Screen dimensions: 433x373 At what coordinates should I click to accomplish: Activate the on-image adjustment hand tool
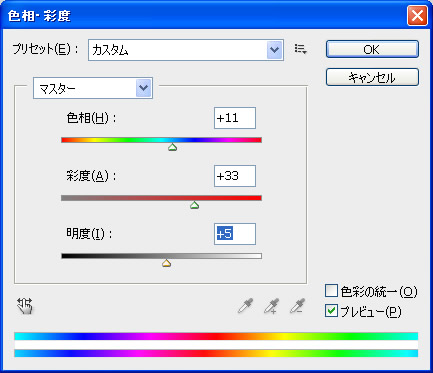[x=25, y=306]
